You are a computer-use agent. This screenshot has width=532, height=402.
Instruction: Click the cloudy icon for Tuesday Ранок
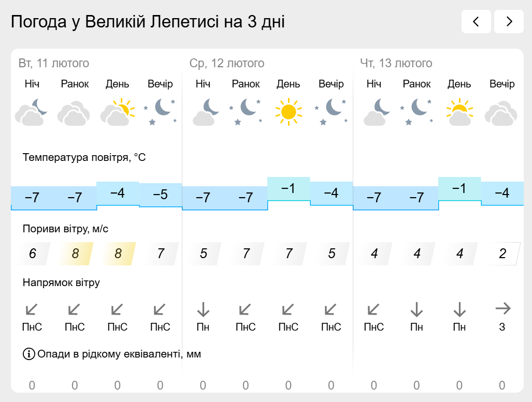(74, 113)
